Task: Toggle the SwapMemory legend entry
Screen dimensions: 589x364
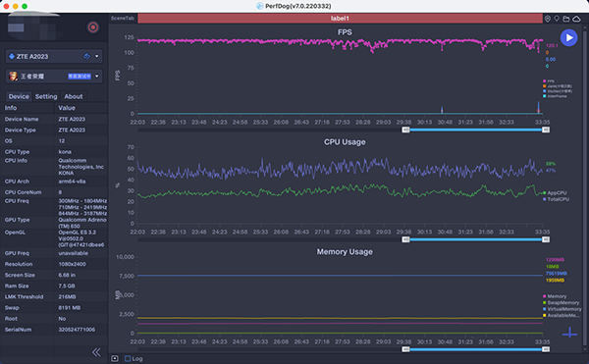Action: click(561, 303)
